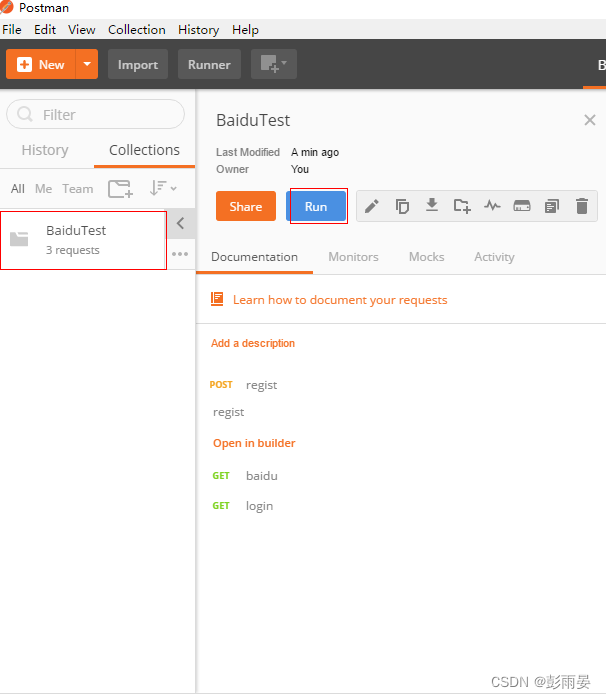The width and height of the screenshot is (606, 699).
Task: Open the sort order dropdown in sidebar
Action: [163, 188]
